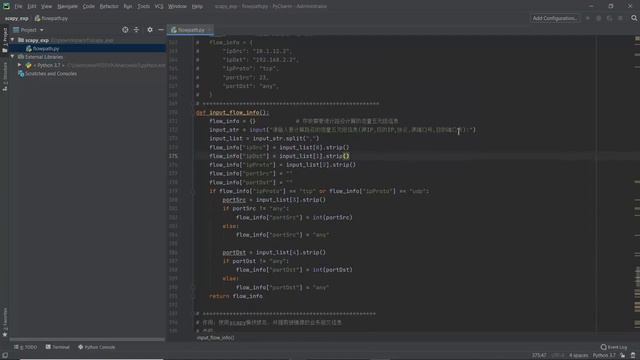The image size is (640, 360).
Task: Click the memory/trash icon at status bar end
Action: pos(633,356)
